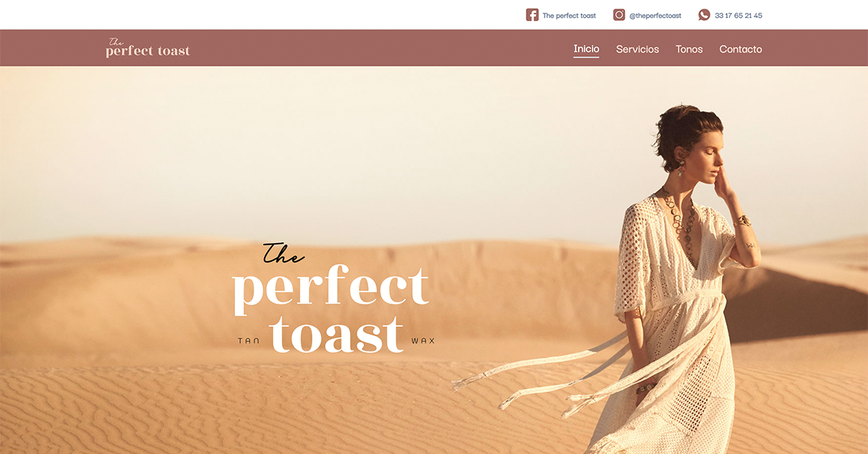This screenshot has height=454, width=868.
Task: Open Facebook page link text beside Facebook icon
Action: [x=569, y=15]
